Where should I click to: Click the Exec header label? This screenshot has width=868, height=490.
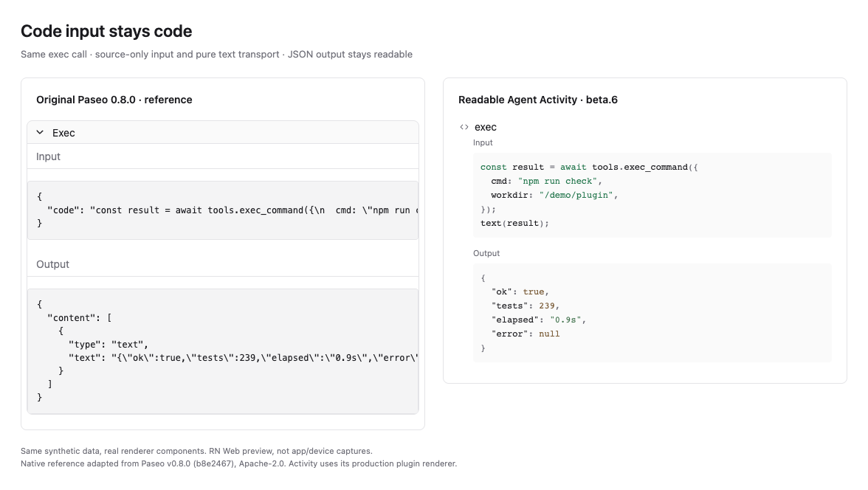(x=63, y=133)
